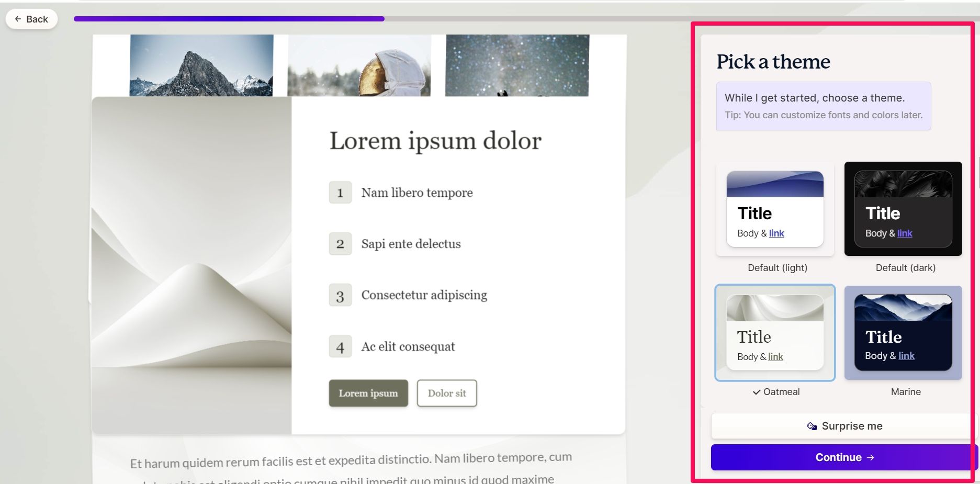980x484 pixels.
Task: Click the astronaut photo in the slide preview
Action: [x=359, y=65]
